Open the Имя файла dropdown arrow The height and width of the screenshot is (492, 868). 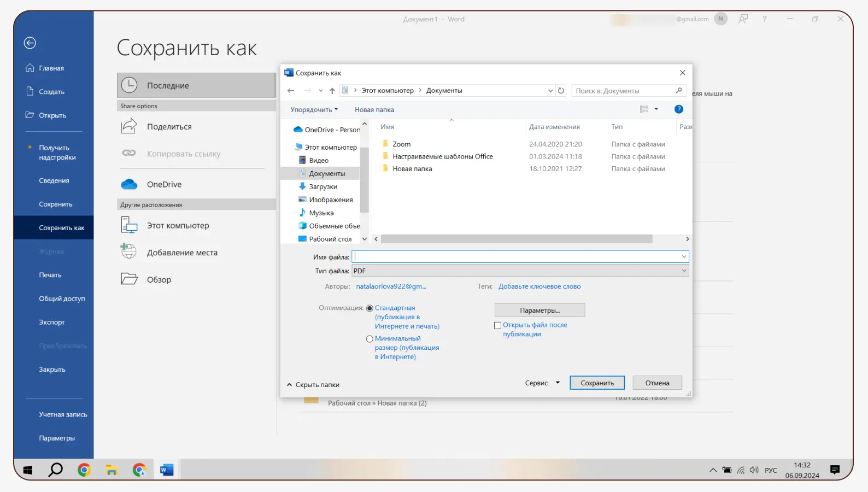(684, 256)
